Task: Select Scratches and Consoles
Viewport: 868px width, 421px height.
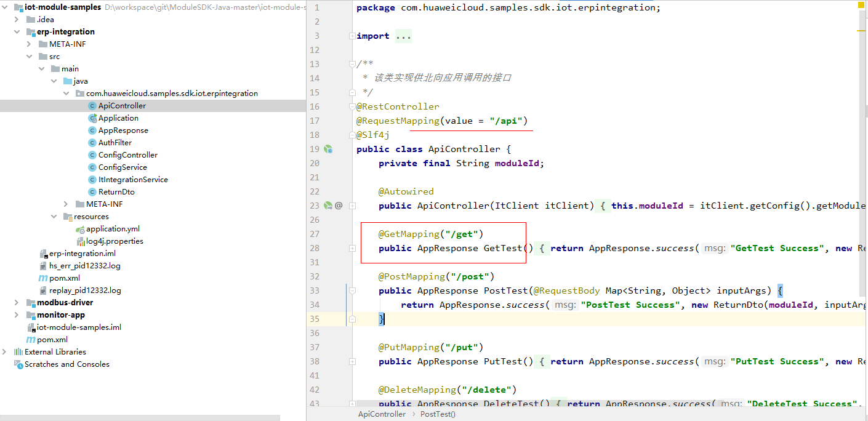Action: click(67, 364)
